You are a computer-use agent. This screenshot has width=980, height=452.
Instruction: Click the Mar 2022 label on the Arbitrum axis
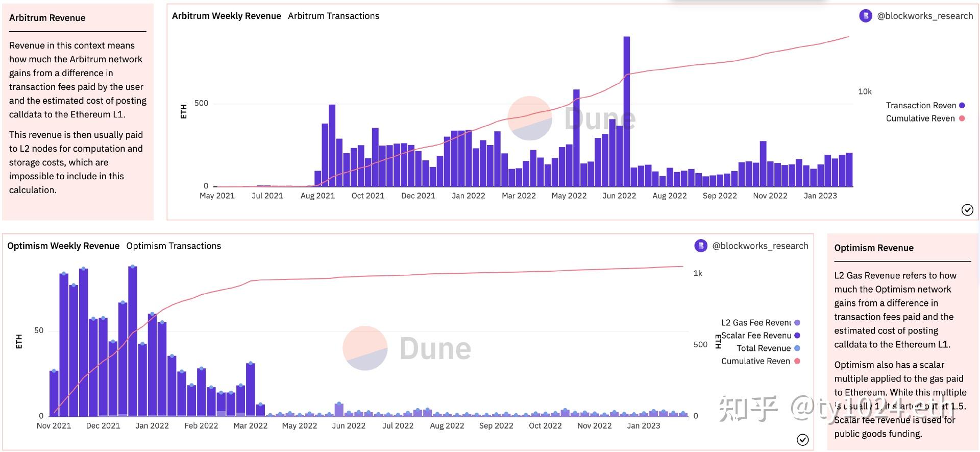519,196
